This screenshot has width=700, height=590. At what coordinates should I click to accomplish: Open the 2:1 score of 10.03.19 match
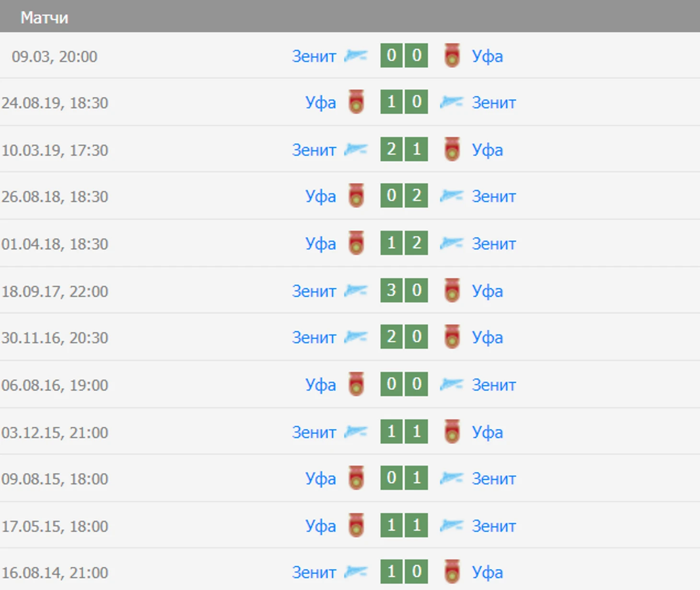[404, 149]
